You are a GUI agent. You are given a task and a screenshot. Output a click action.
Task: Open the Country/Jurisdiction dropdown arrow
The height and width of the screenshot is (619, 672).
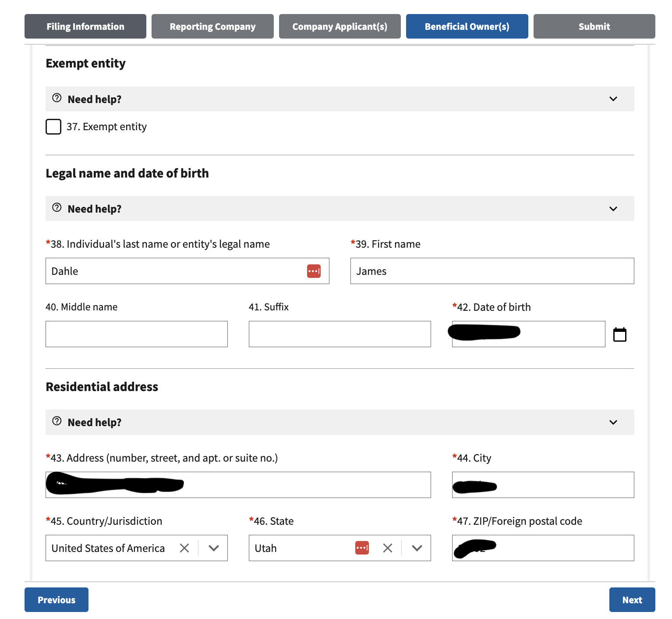214,548
